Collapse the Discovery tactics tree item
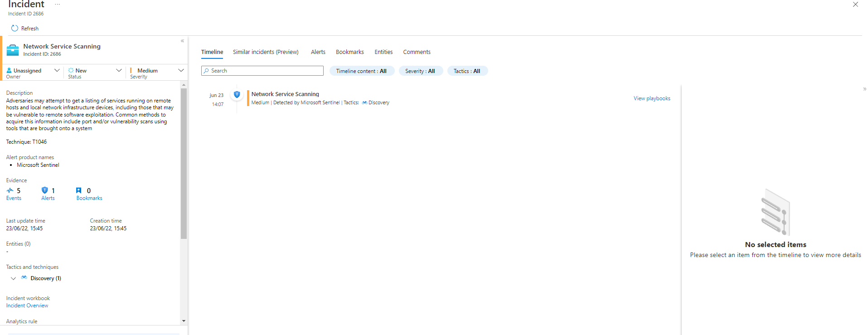Screen dimensions: 868x335 click(13, 278)
